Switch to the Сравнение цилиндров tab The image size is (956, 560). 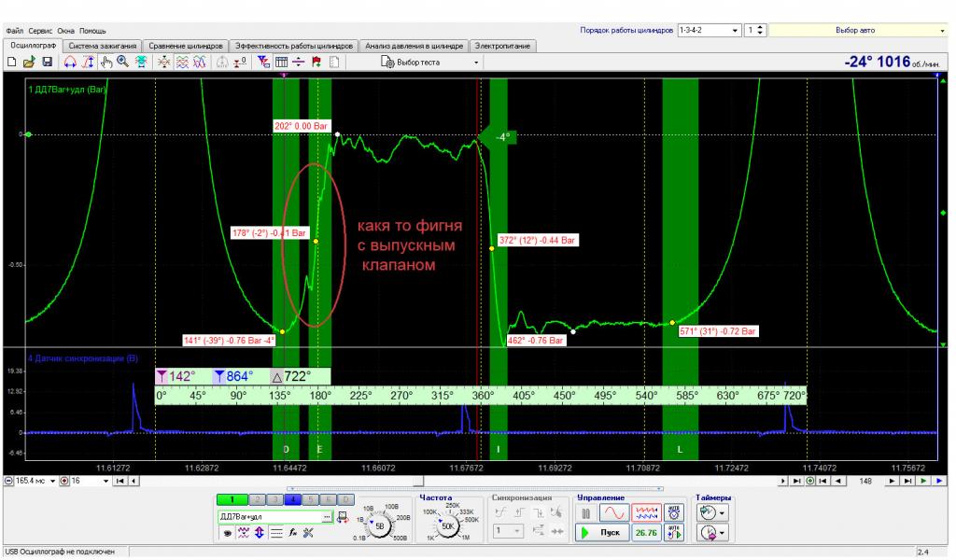(186, 46)
